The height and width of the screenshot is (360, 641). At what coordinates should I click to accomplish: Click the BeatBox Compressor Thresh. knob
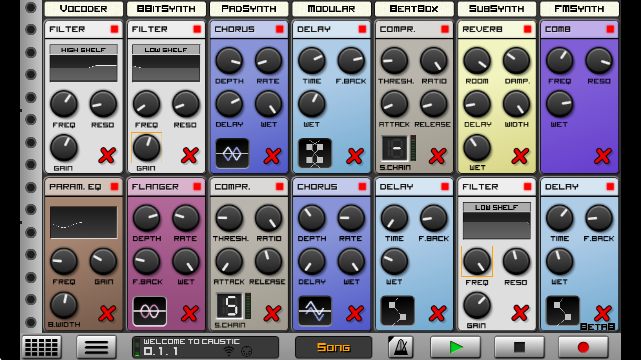click(394, 60)
